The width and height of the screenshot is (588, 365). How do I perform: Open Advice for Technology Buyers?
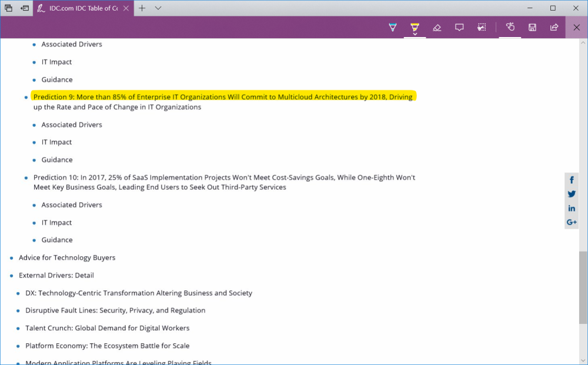(x=67, y=257)
